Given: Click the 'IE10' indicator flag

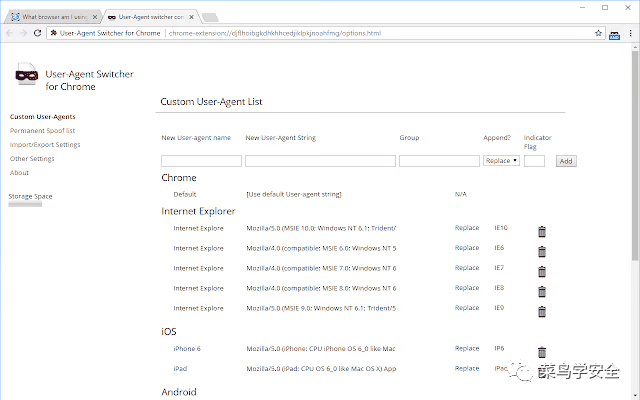Looking at the screenshot, I should pyautogui.click(x=501, y=228).
